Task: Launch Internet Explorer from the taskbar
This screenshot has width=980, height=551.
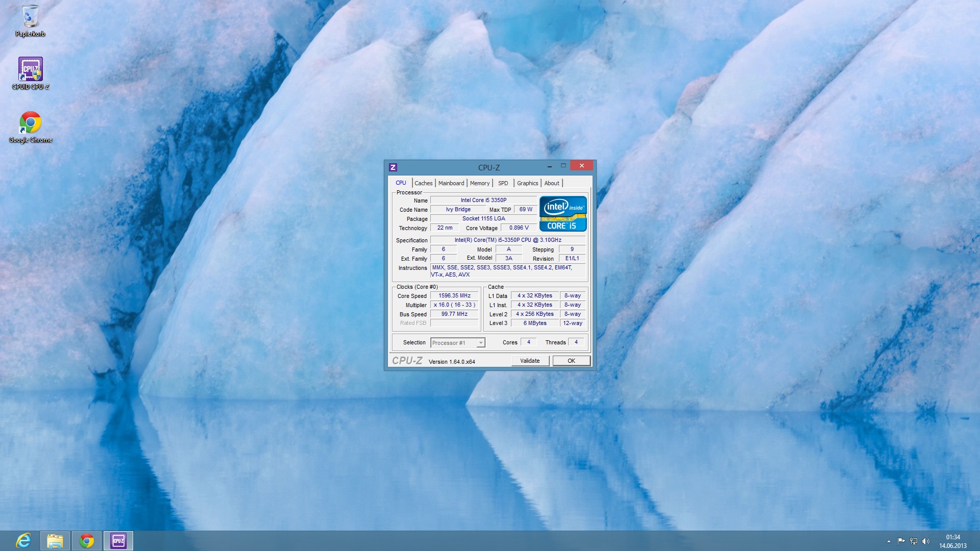Action: click(x=23, y=540)
